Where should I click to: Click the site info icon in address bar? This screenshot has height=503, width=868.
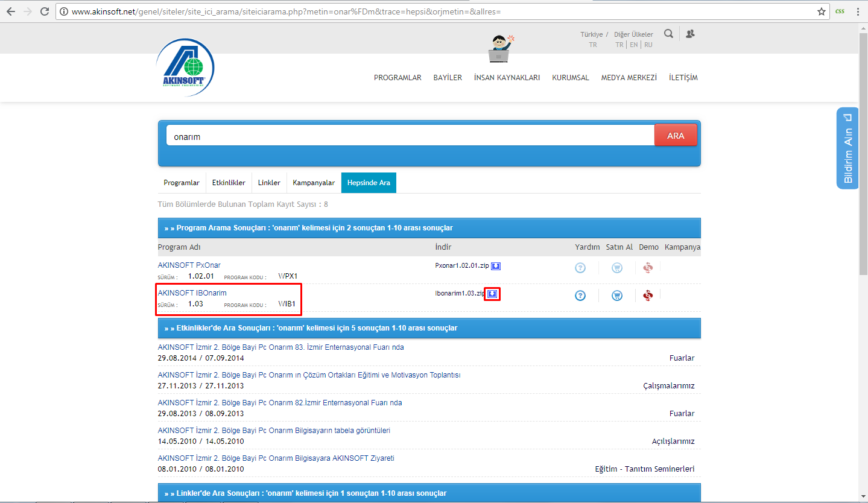click(x=64, y=11)
